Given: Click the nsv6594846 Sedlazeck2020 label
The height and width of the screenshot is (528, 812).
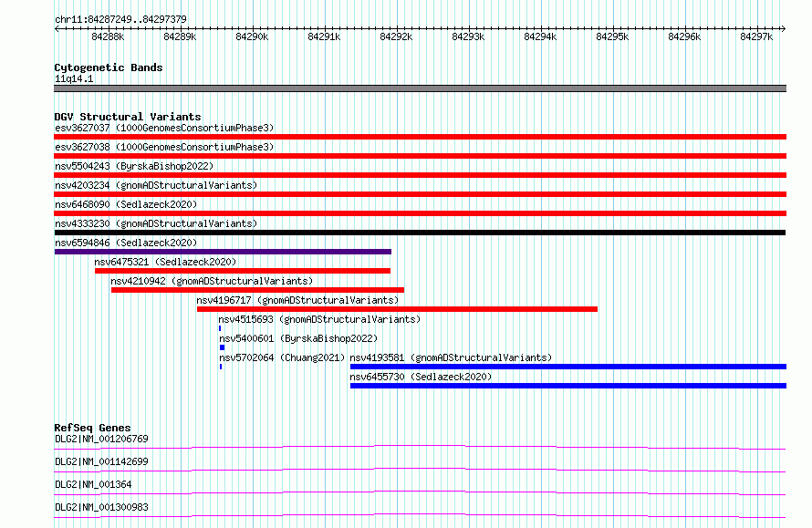Looking at the screenshot, I should (x=126, y=243).
